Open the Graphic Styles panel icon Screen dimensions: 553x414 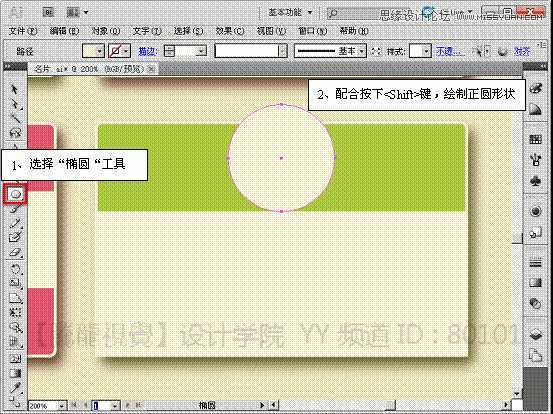click(536, 233)
